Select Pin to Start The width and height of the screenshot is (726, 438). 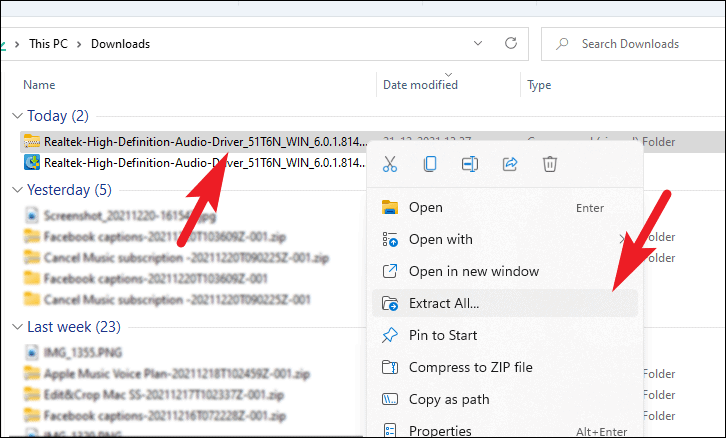pyautogui.click(x=505, y=335)
